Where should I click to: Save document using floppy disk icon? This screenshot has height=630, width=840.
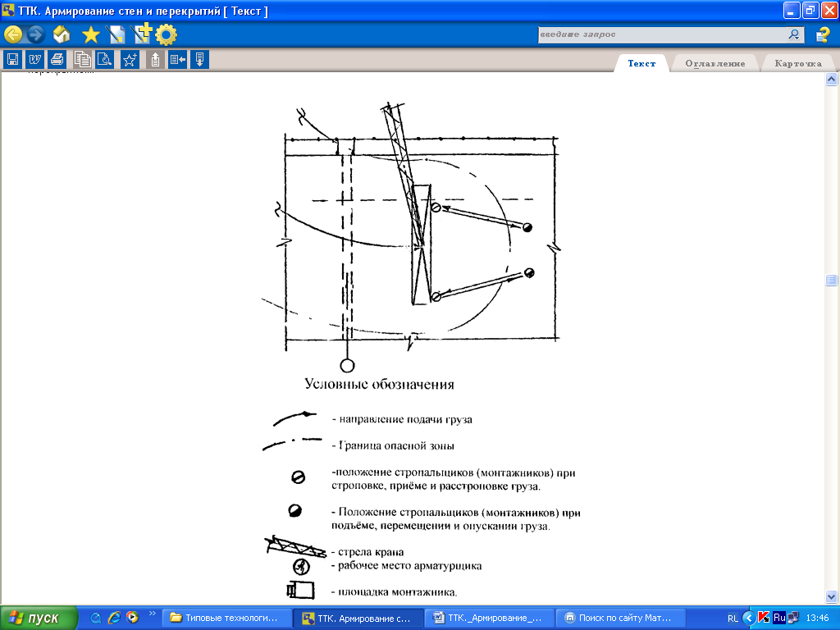coord(13,59)
